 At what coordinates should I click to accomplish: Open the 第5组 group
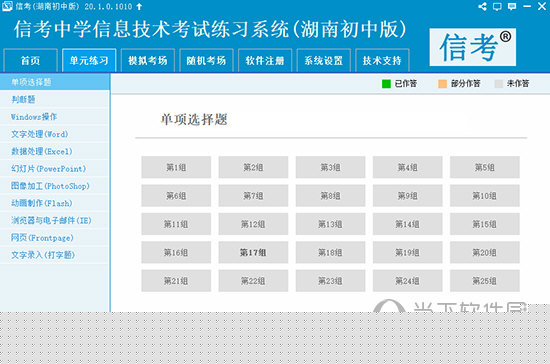[485, 167]
